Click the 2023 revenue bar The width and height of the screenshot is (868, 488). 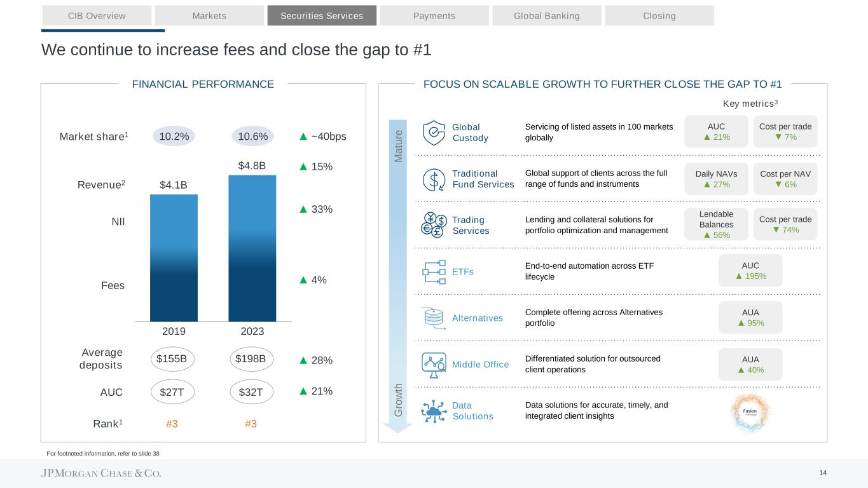[252, 248]
